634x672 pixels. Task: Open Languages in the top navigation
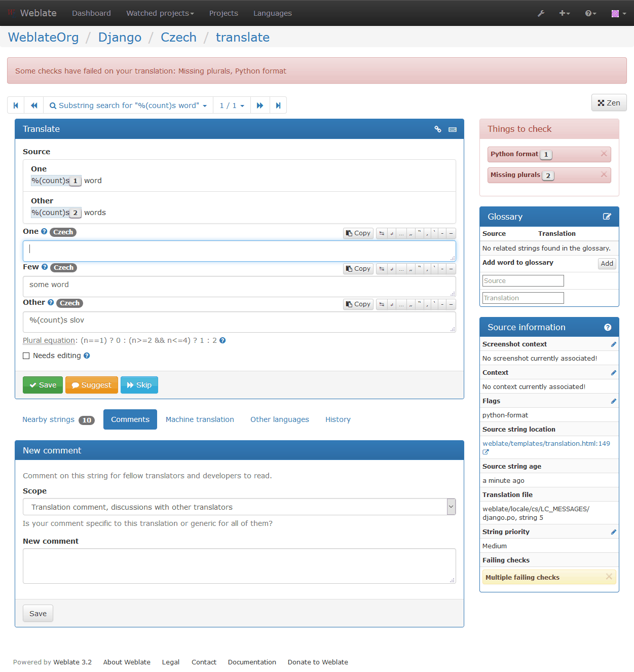[273, 13]
